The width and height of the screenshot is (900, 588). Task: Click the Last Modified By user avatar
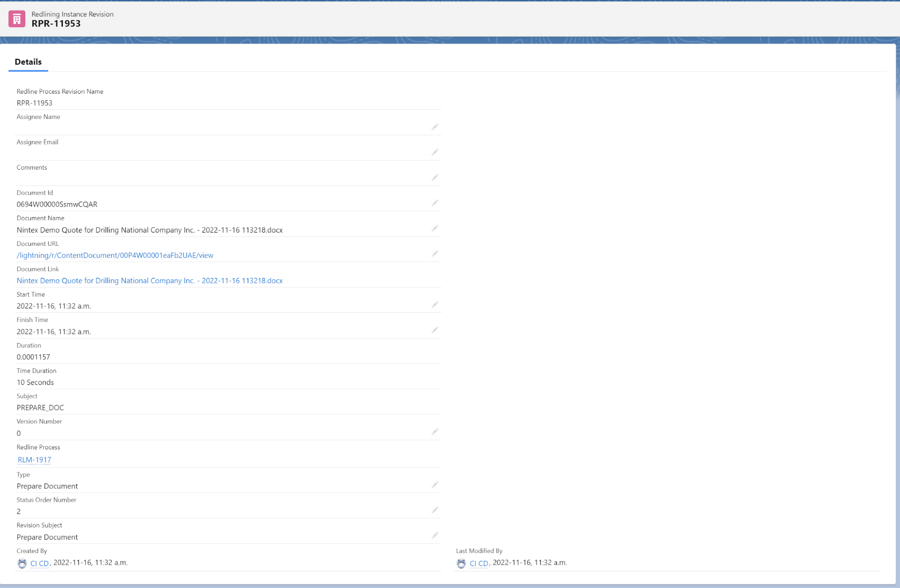461,563
